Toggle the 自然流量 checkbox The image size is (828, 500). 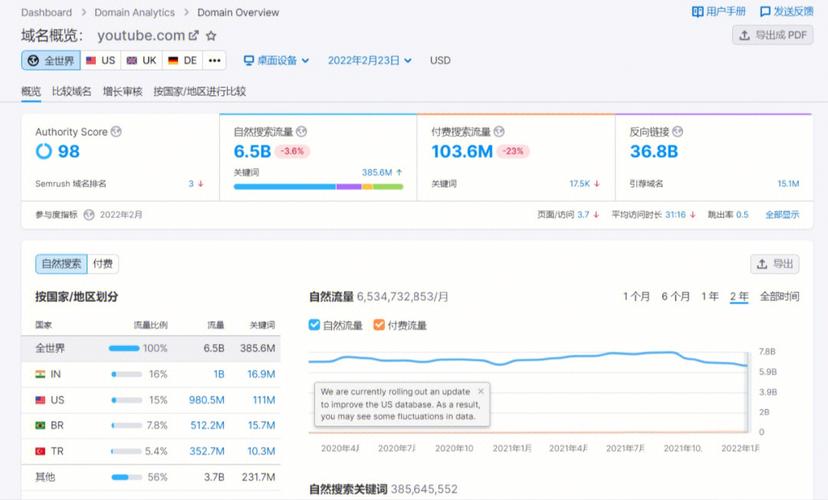[x=314, y=325]
